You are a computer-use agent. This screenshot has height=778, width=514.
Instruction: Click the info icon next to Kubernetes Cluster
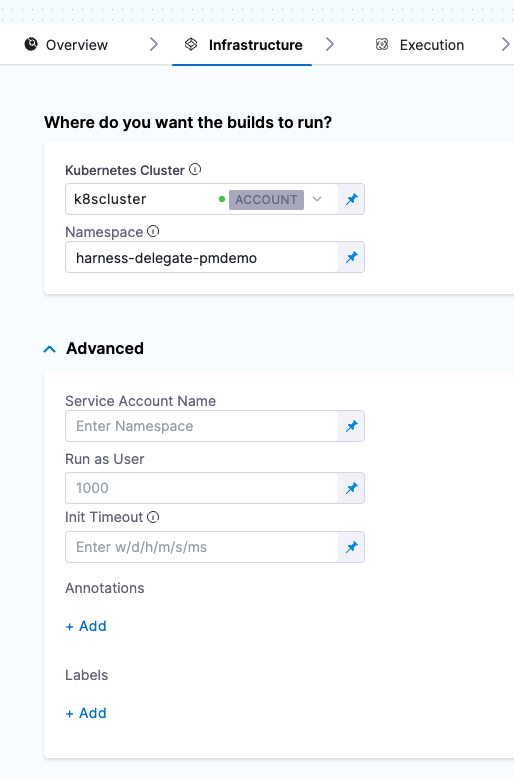pos(195,170)
